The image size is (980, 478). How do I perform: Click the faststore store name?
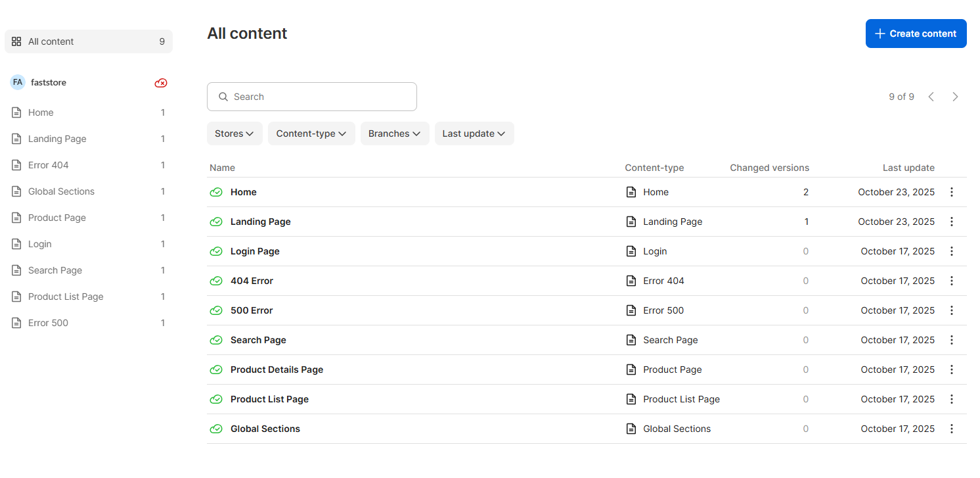click(x=49, y=82)
